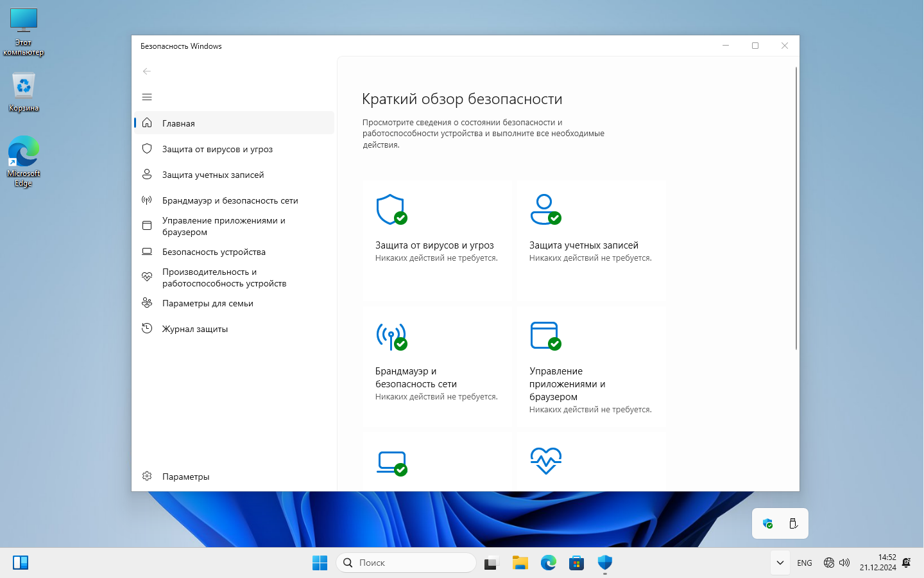Click the Краткий обзор безопасности heading
Image resolution: width=924 pixels, height=578 pixels.
tap(462, 99)
